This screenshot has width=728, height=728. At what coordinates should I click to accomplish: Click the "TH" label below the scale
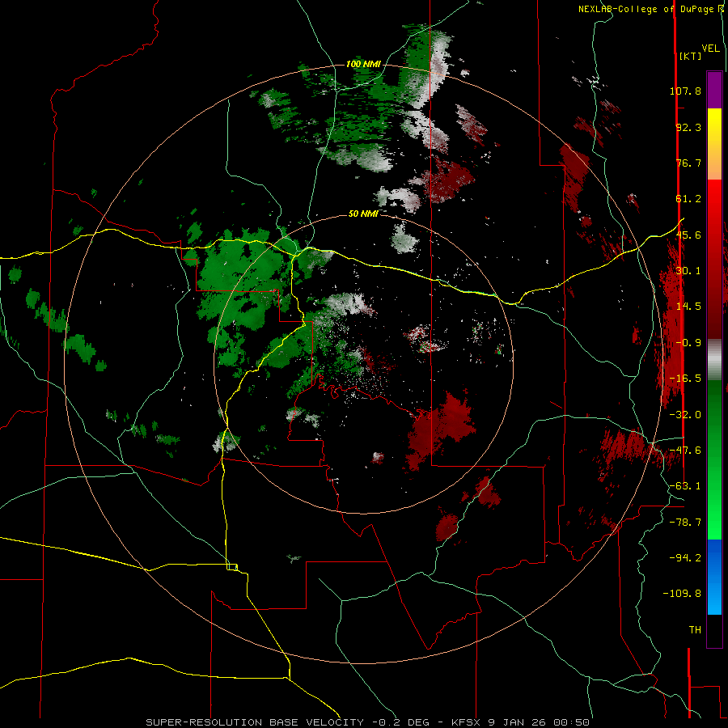(x=695, y=630)
